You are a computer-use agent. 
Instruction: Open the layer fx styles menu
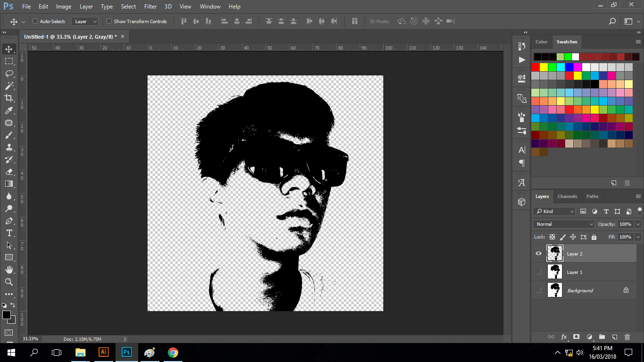tap(564, 337)
